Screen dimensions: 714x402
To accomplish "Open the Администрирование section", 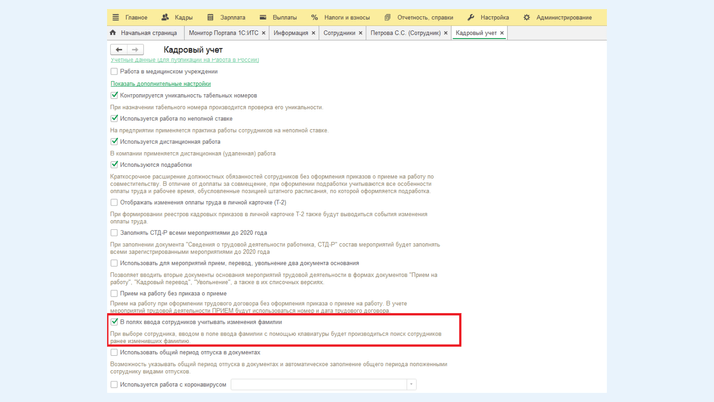I will (x=564, y=17).
